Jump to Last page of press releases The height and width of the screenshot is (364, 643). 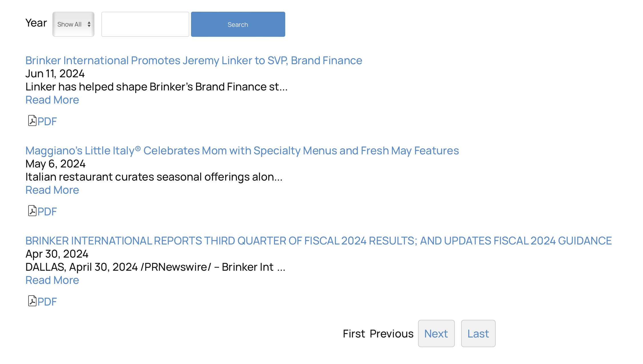[x=478, y=333]
